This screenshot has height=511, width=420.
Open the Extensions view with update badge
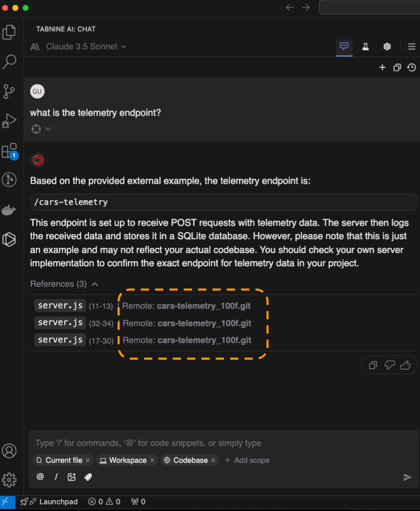click(9, 151)
